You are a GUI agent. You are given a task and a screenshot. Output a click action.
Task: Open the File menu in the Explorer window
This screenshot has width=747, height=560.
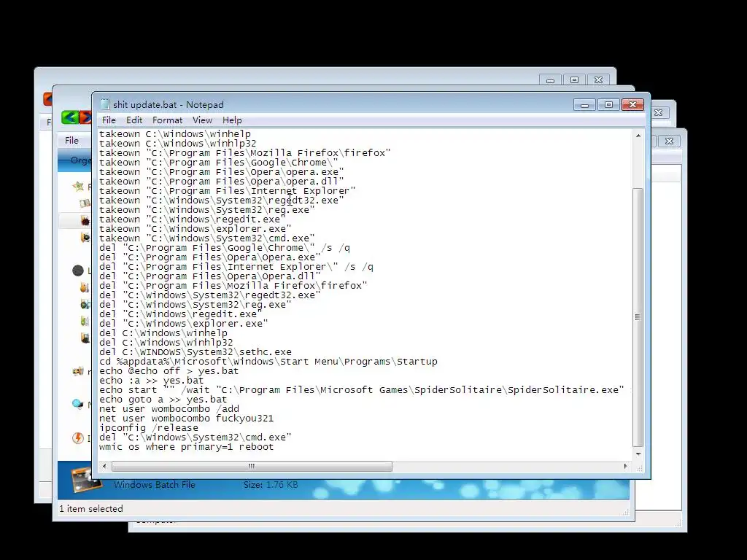click(x=71, y=141)
